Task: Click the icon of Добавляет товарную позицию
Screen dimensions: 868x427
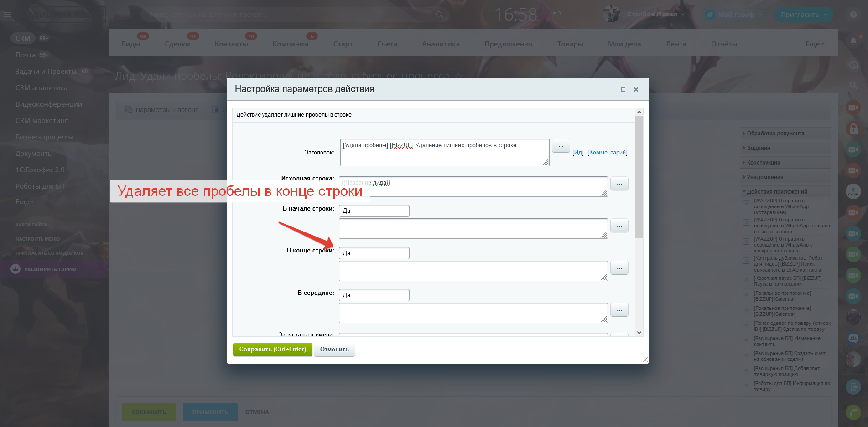Action: [x=746, y=370]
